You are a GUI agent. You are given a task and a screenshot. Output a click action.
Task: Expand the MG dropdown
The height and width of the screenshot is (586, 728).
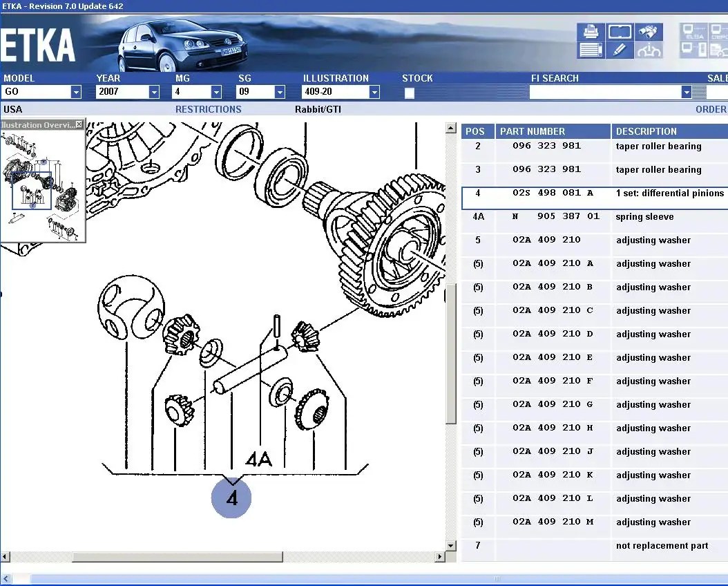216,92
